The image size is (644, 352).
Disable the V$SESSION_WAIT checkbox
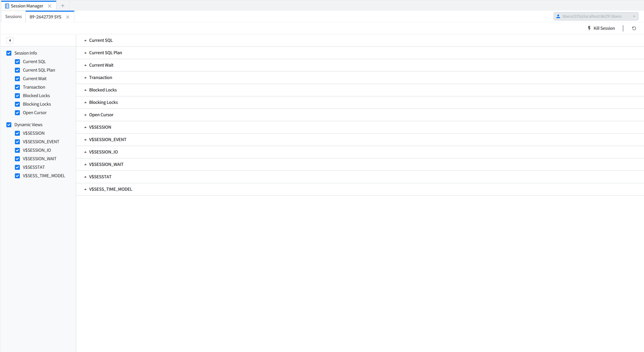pos(17,159)
